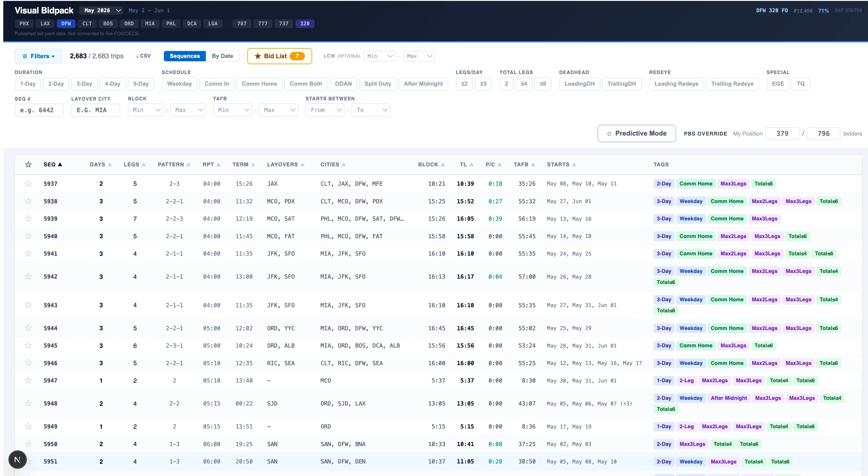Viewport: 868px width, 476px height.
Task: Open the LCW Max dropdown
Action: (x=419, y=56)
